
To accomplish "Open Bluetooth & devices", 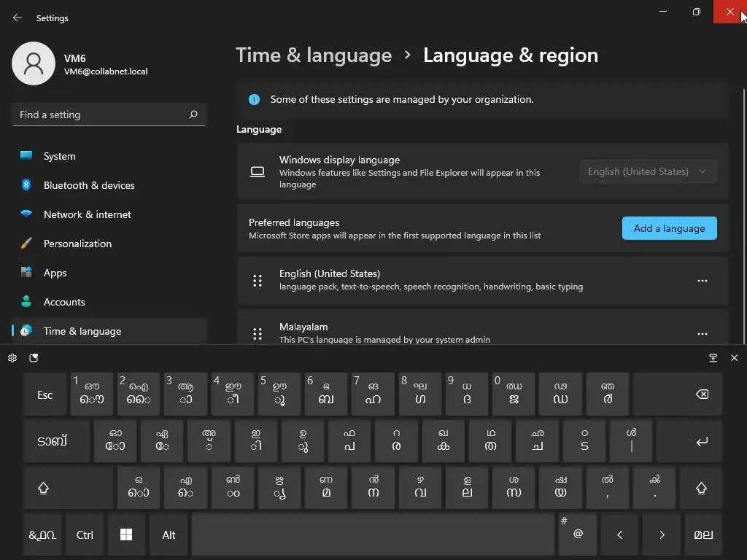I will click(x=109, y=185).
